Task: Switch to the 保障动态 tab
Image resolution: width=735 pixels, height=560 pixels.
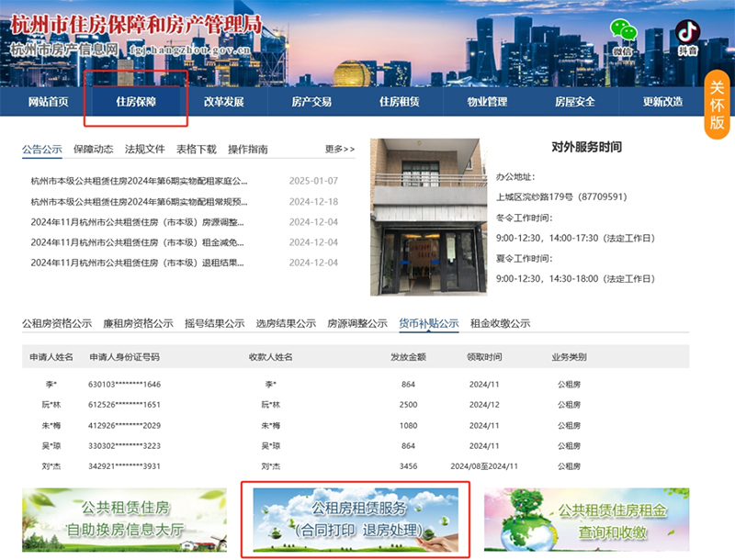Action: point(93,149)
